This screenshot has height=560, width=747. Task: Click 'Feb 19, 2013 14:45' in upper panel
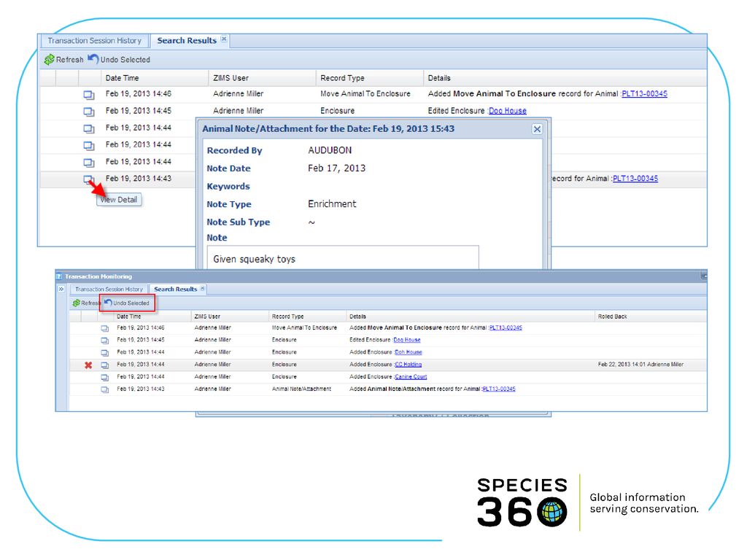click(139, 111)
